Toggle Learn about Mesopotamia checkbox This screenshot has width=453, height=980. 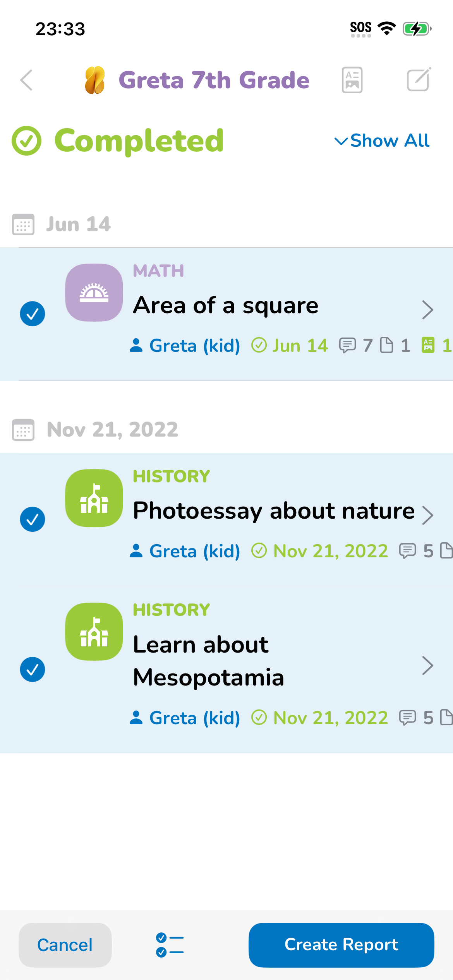click(x=33, y=669)
